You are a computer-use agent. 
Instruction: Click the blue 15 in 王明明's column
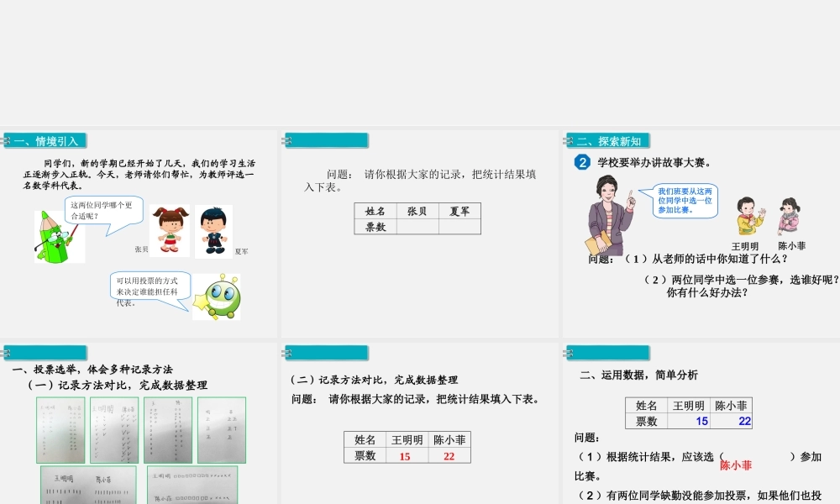(702, 421)
